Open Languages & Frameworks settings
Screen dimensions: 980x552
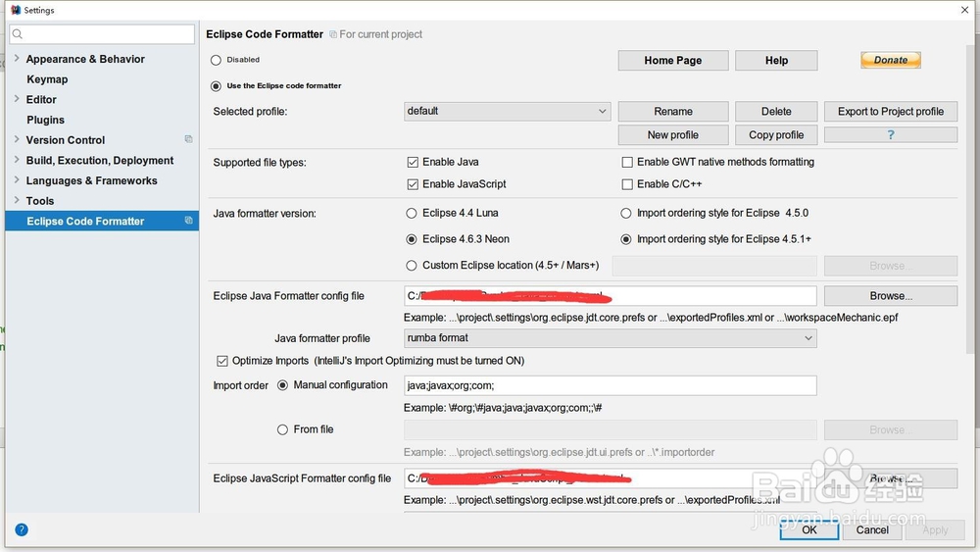(91, 180)
